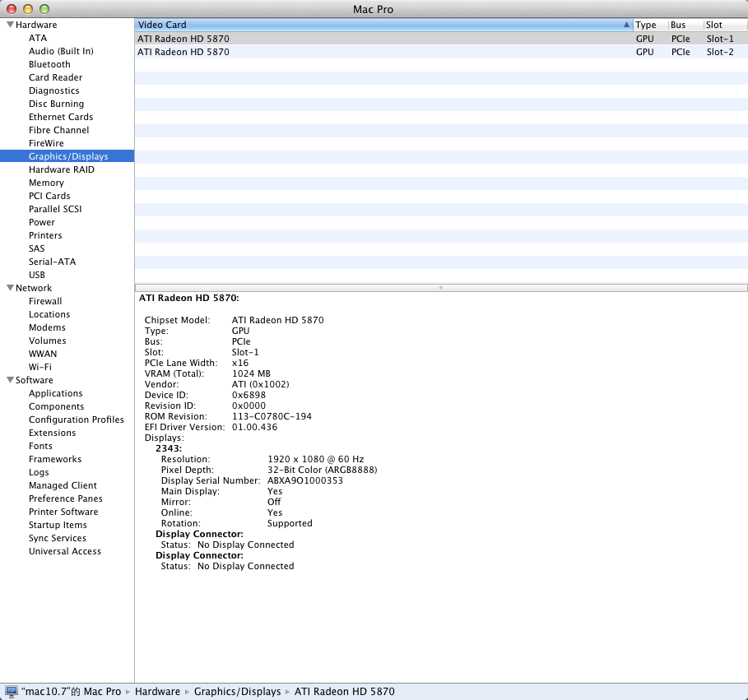Select Parallel SCSI in sidebar
Image resolution: width=748 pixels, height=700 pixels.
[55, 209]
